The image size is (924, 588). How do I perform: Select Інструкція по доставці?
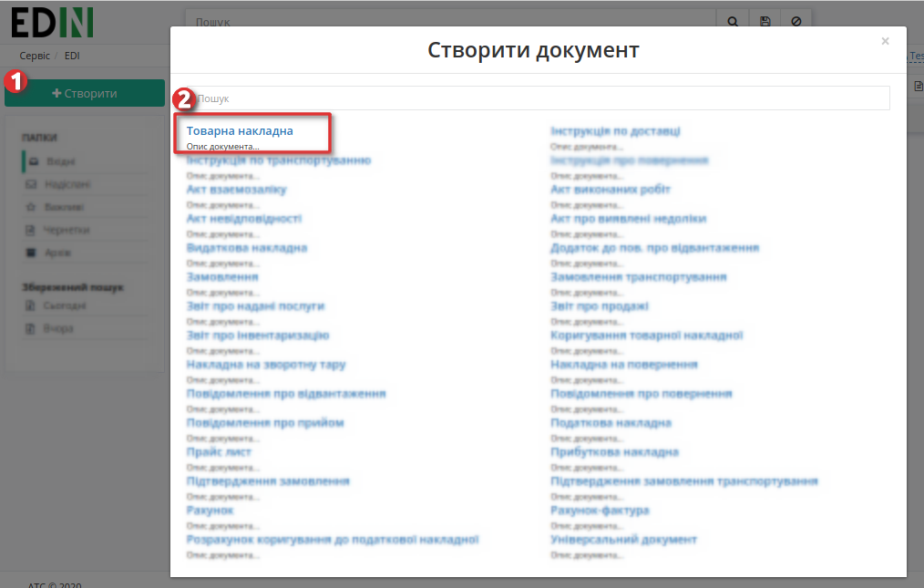point(615,131)
